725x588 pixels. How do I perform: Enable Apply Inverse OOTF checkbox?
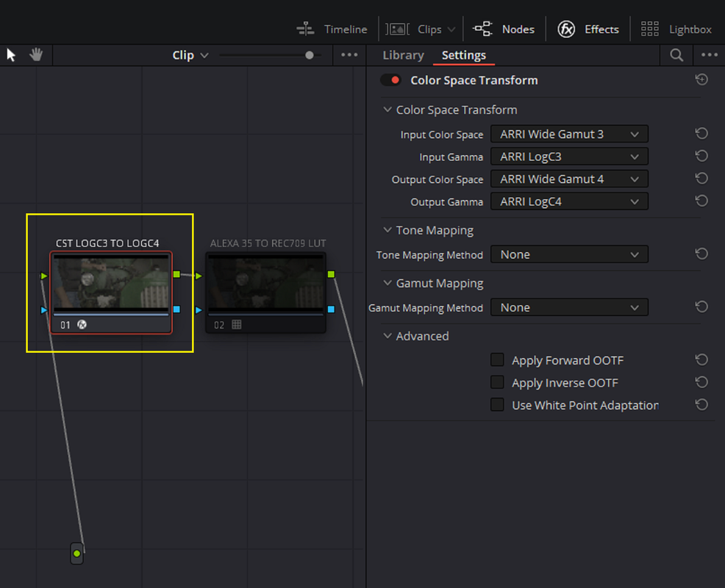click(x=497, y=382)
